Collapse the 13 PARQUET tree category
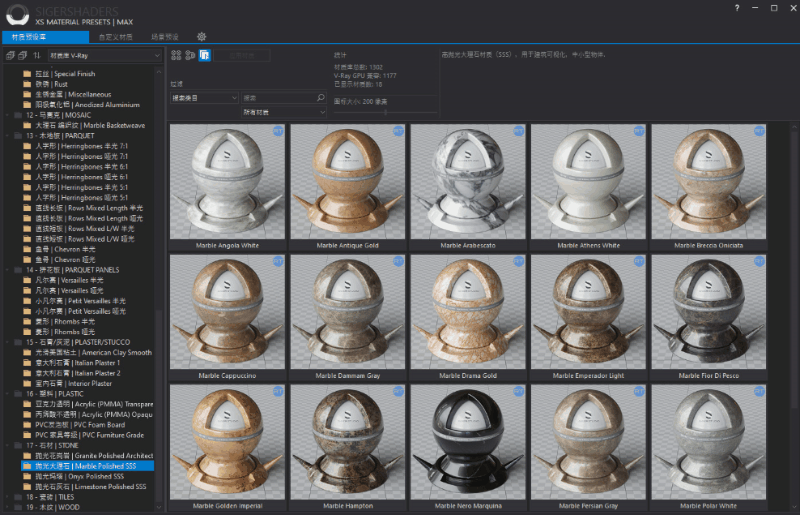Screen dimensions: 800x515 click(x=7, y=135)
